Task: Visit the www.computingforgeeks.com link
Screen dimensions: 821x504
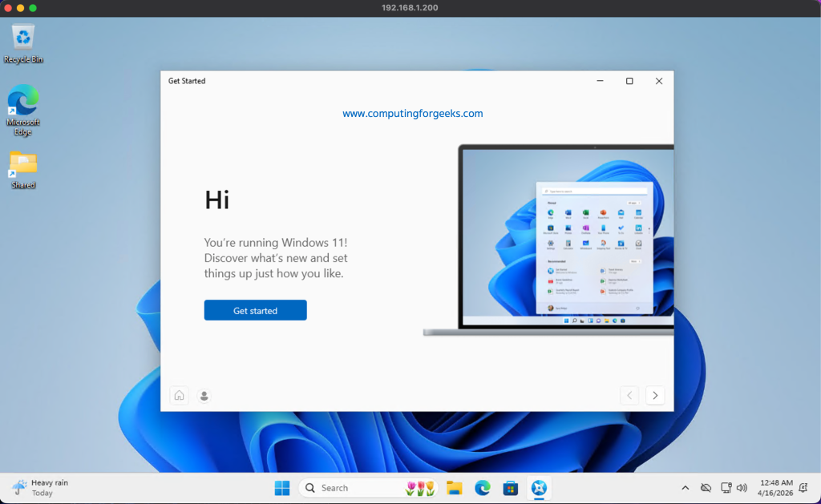Action: (412, 113)
